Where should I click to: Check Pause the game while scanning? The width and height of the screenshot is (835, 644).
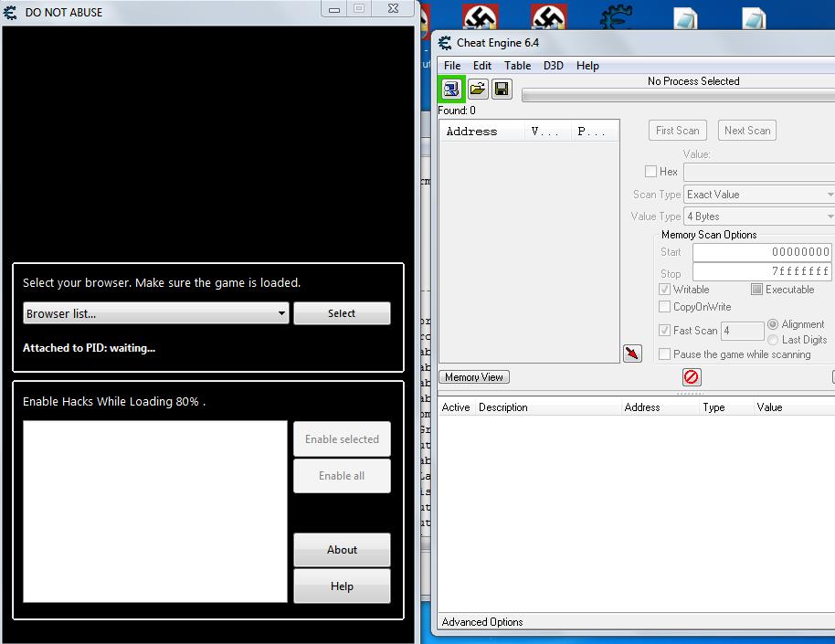[665, 354]
